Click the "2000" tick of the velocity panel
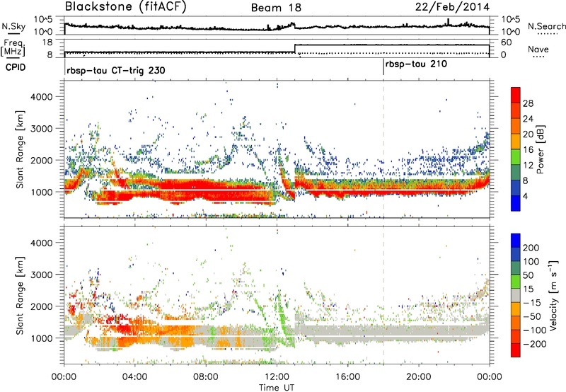This screenshot has width=566, height=392. pyautogui.click(x=41, y=306)
